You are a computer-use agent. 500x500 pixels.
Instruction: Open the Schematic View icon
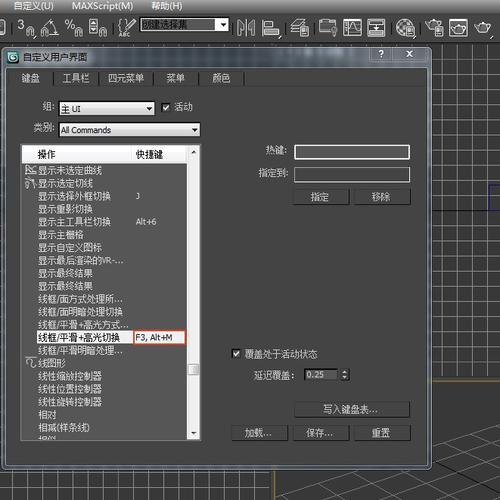(x=376, y=27)
